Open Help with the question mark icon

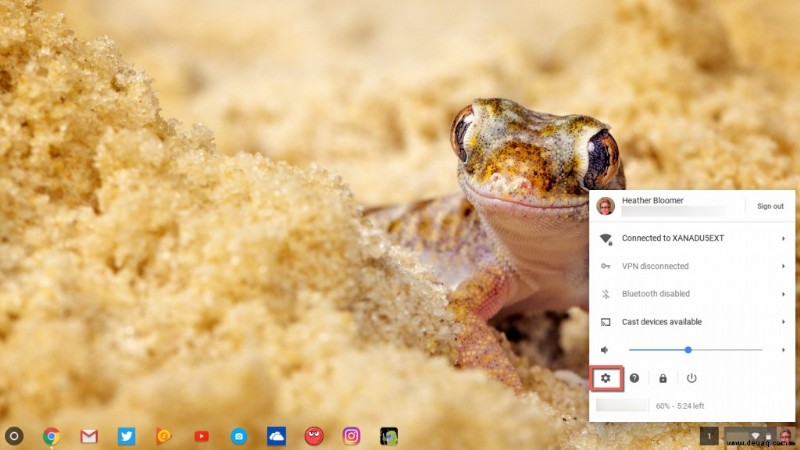coord(634,378)
